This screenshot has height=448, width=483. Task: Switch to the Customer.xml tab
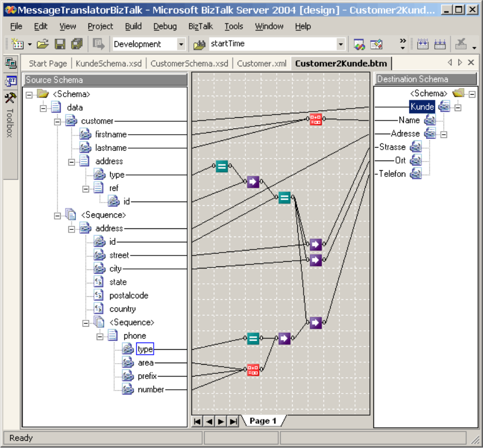click(261, 63)
